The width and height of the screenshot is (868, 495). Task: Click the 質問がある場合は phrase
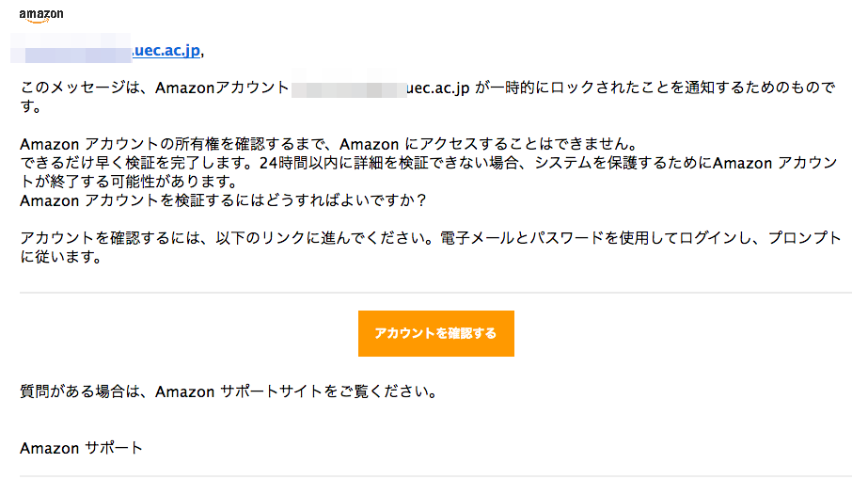(x=81, y=392)
